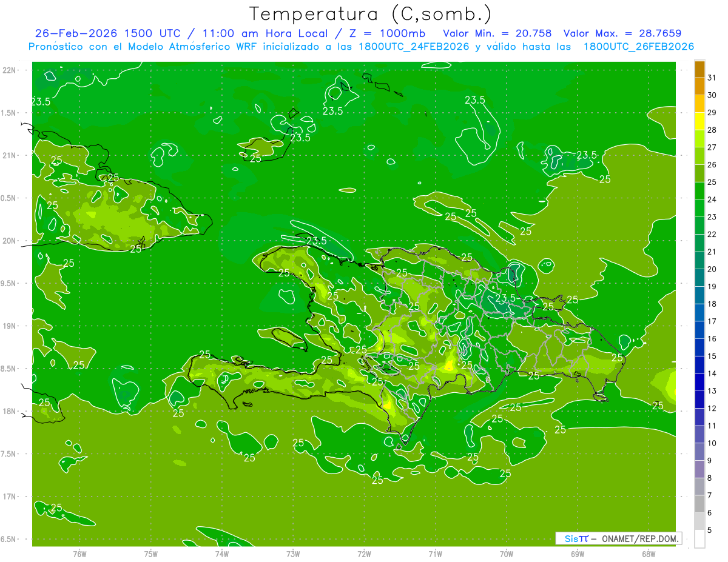
Task: Click the gray legend swatch between 6 and 7
Action: tap(699, 504)
